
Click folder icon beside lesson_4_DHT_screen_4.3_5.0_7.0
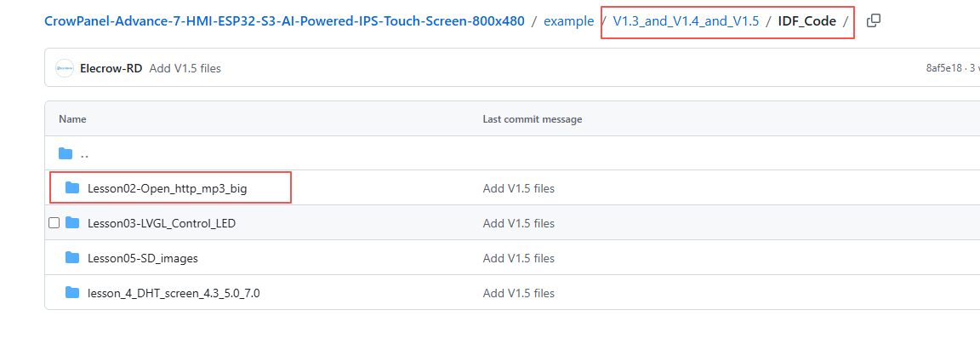(72, 293)
